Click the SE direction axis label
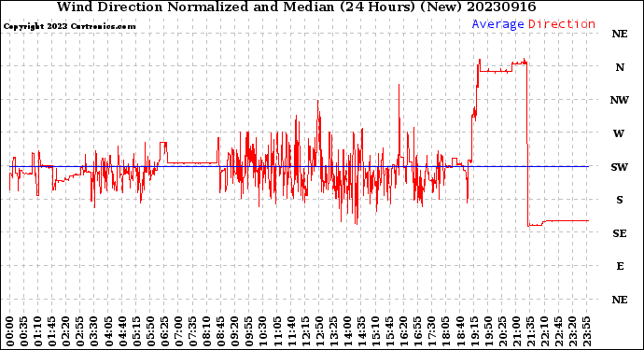The image size is (644, 350). (x=620, y=233)
